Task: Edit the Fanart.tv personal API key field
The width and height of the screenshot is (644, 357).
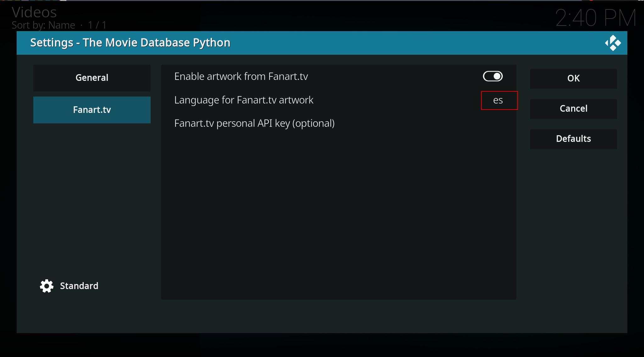Action: [338, 123]
